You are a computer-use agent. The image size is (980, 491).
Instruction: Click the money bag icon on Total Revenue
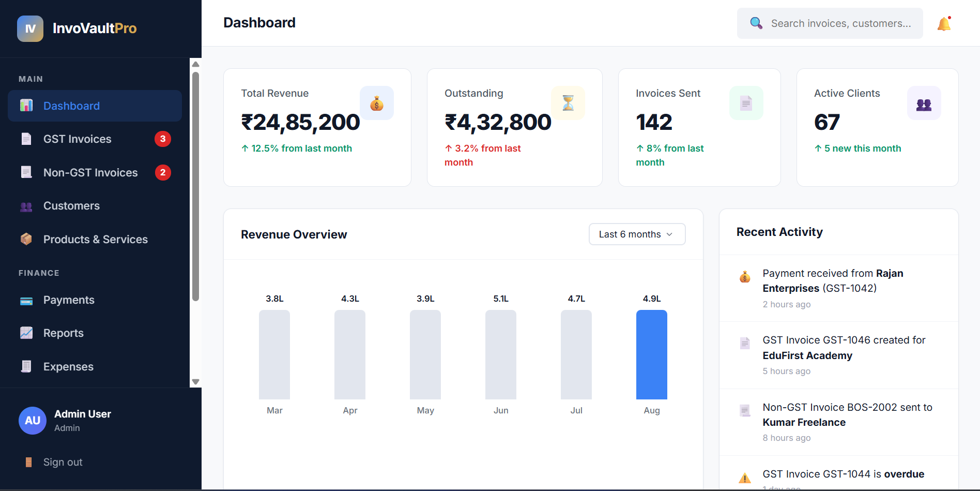coord(377,103)
